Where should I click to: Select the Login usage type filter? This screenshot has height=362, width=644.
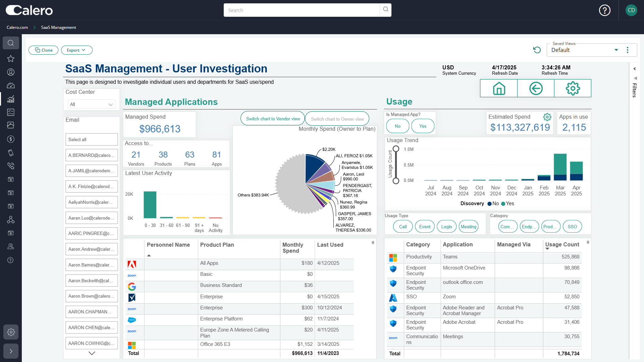[446, 226]
